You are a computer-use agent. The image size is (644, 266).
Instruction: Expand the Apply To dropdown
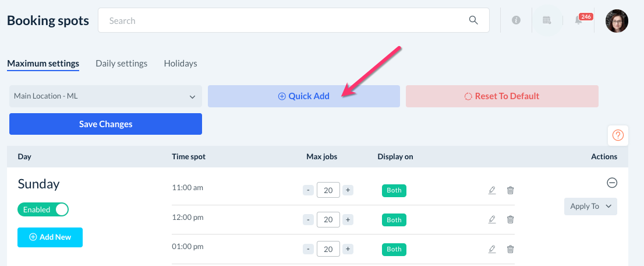590,206
